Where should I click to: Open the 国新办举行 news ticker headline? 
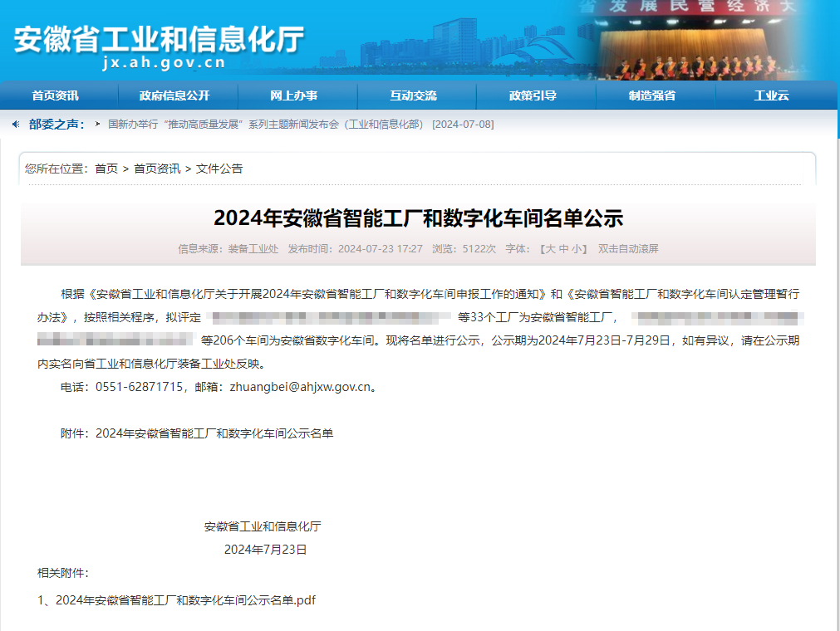coord(265,125)
